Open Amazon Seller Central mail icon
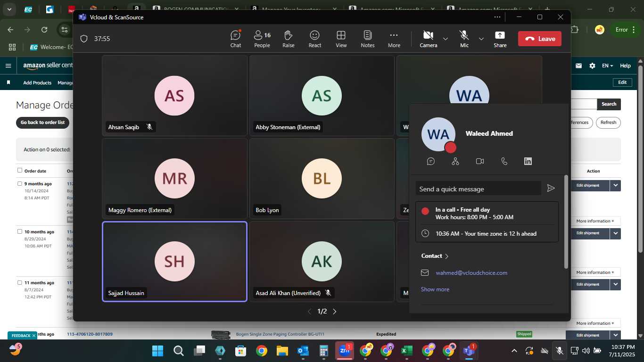Screen dimensions: 644x362 pyautogui.click(x=578, y=66)
